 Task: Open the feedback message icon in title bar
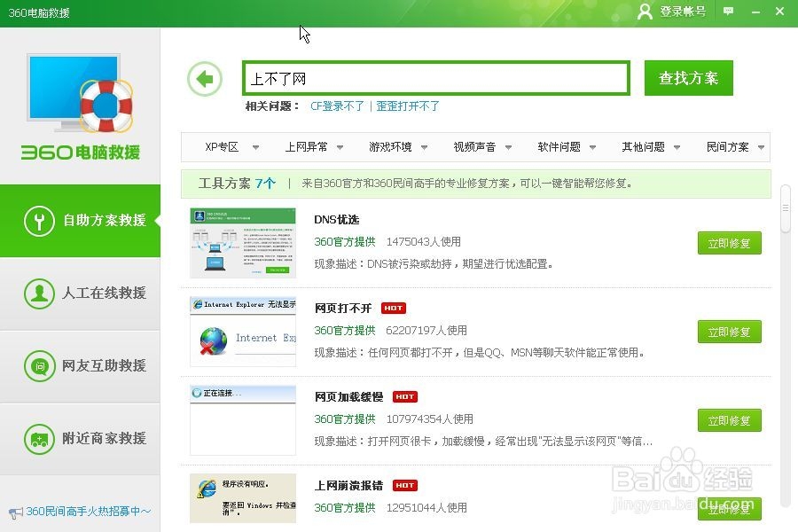(728, 12)
